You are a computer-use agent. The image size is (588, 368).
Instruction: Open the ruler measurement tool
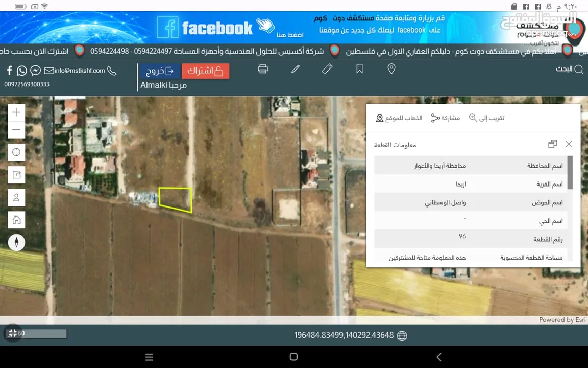click(x=327, y=69)
